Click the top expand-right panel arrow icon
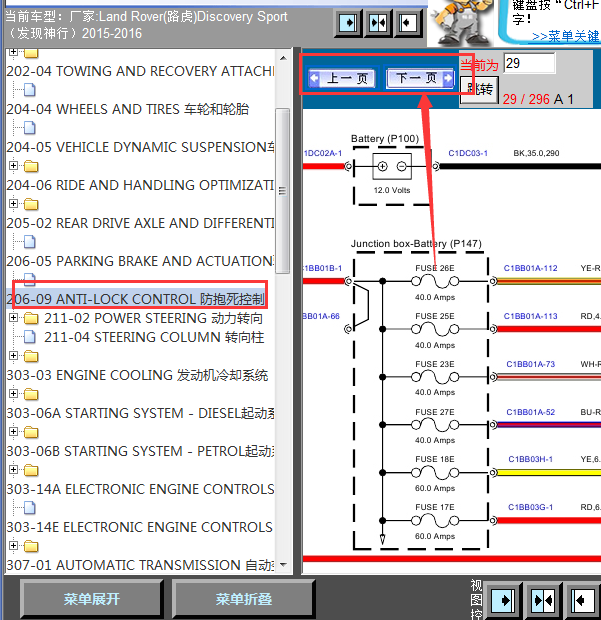This screenshot has height=620, width=601. [348, 23]
